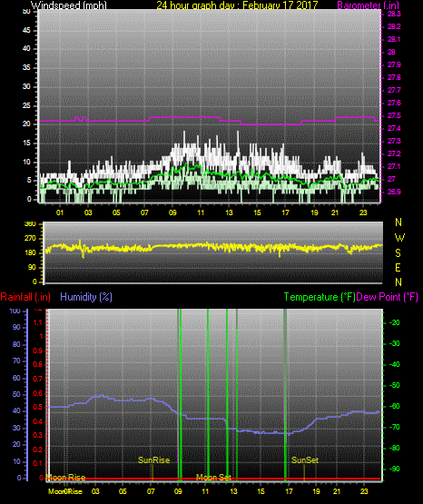Image resolution: width=423 pixels, height=504 pixels.
Task: Select the 27.2 barometer tick label
Action: tap(394, 153)
